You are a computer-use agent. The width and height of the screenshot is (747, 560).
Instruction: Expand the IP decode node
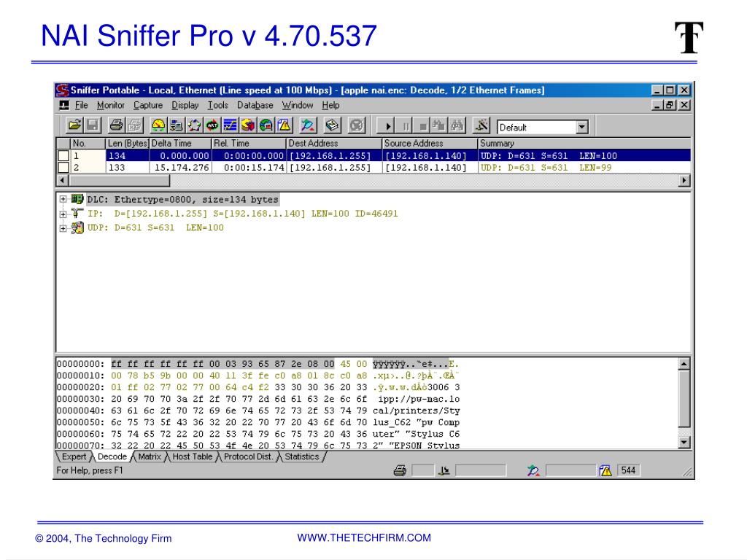[x=63, y=214]
